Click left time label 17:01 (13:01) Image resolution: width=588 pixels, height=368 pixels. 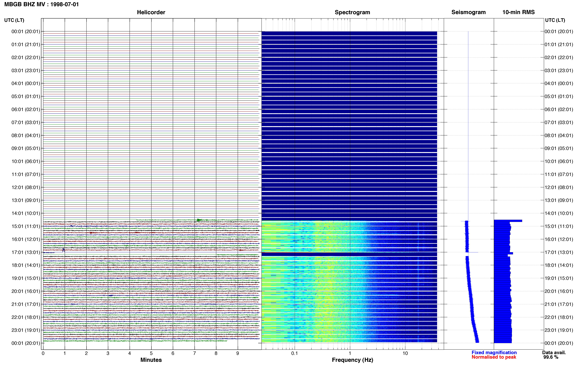26,252
